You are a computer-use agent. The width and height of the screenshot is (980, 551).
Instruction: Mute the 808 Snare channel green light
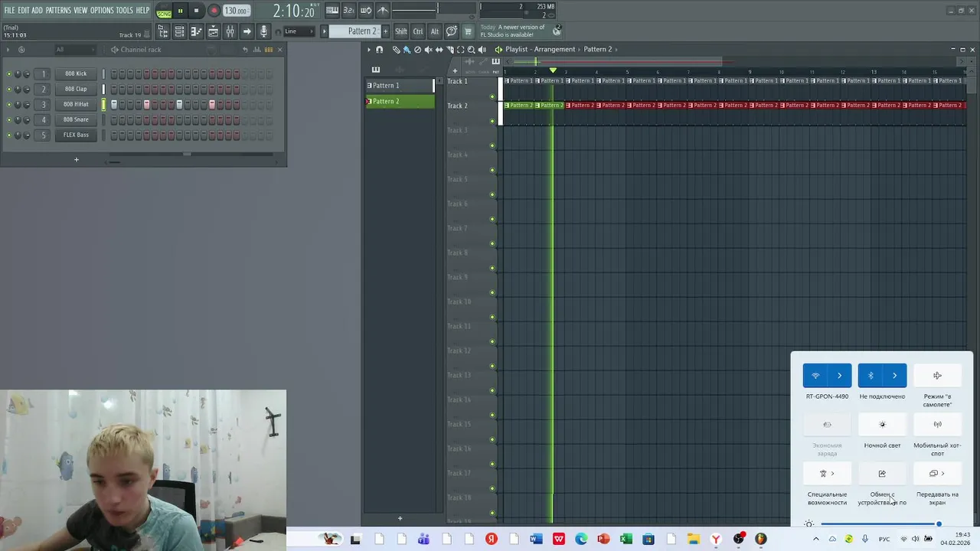pyautogui.click(x=8, y=120)
